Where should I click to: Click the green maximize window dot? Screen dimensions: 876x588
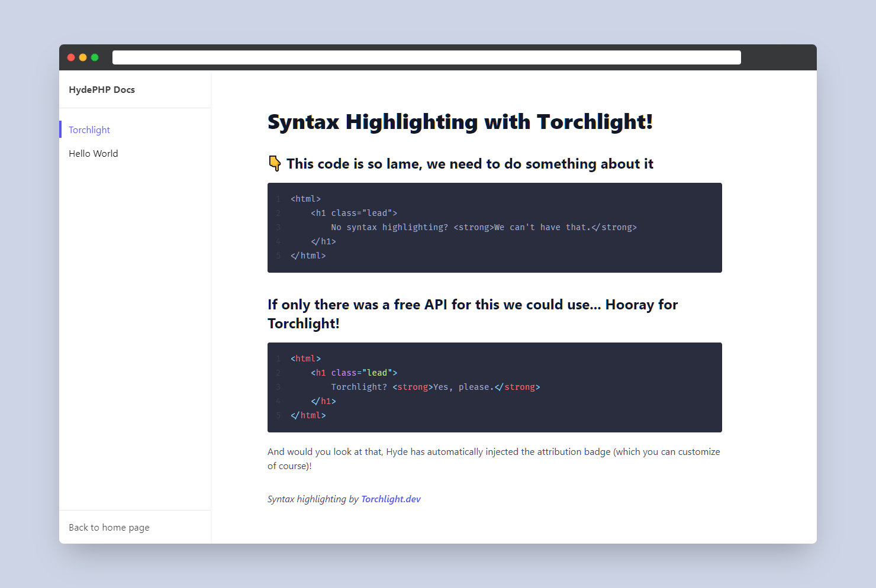pos(95,57)
